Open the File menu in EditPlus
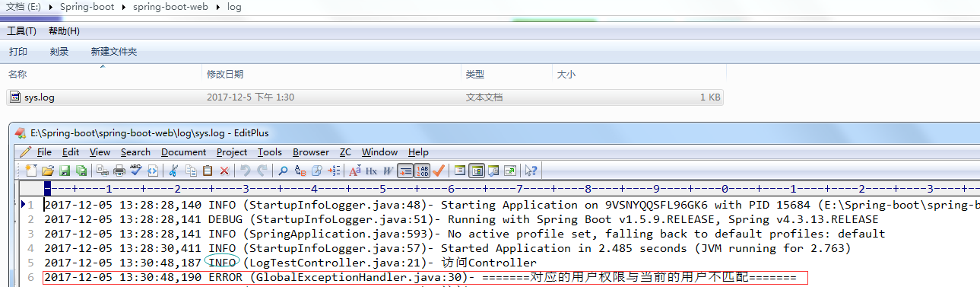This screenshot has width=980, height=287. 44,152
